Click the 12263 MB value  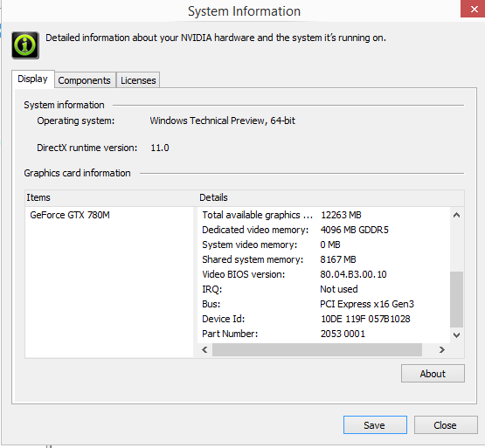coord(341,215)
